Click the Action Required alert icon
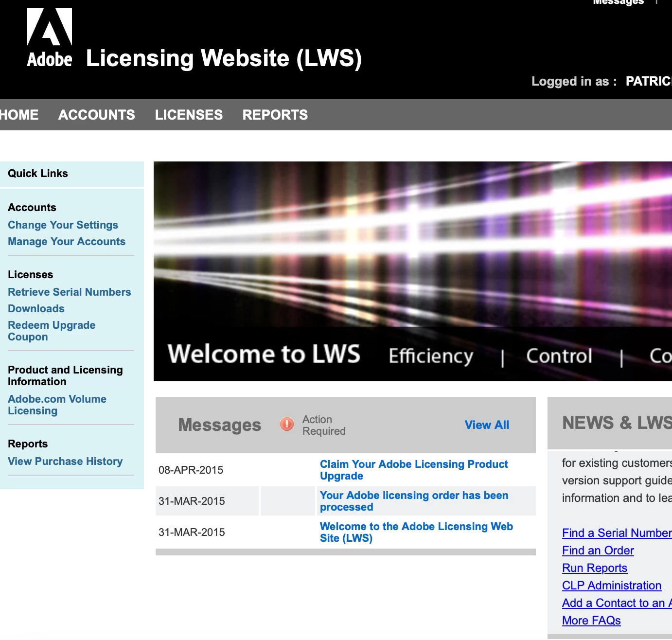The image size is (672, 640). (287, 425)
